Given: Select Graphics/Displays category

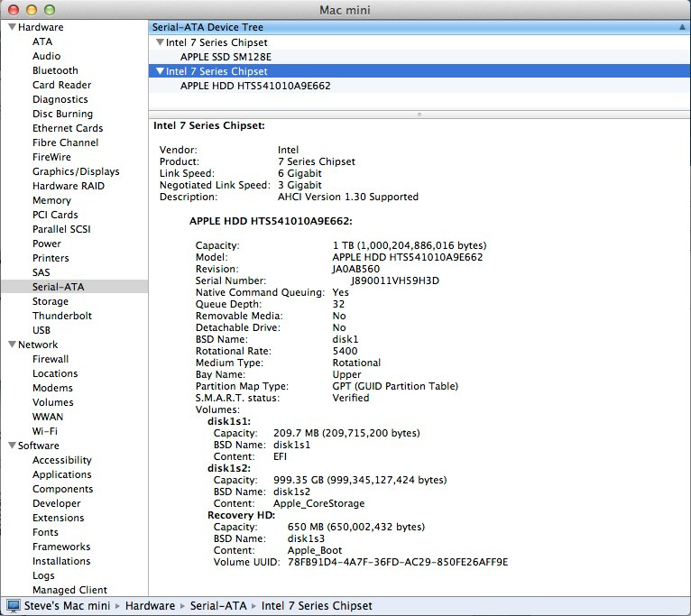Looking at the screenshot, I should pyautogui.click(x=76, y=171).
